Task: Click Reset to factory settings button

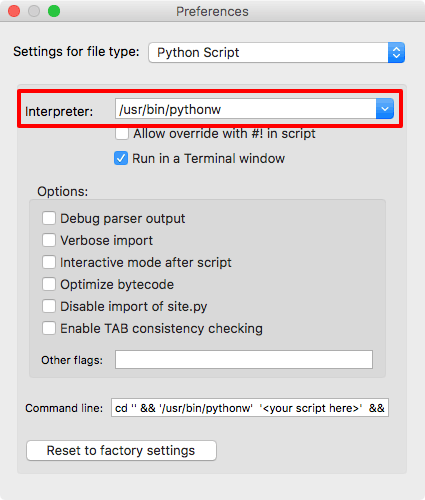Action: coord(121,451)
